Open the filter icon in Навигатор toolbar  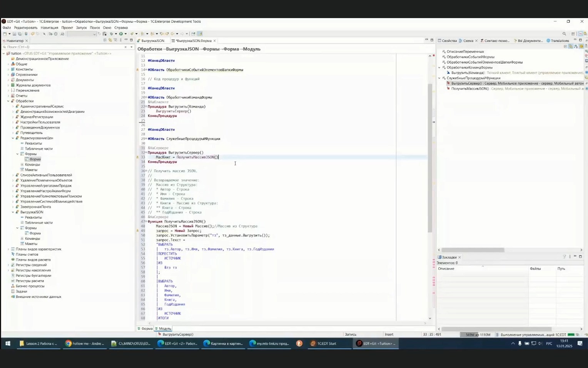[x=115, y=40]
